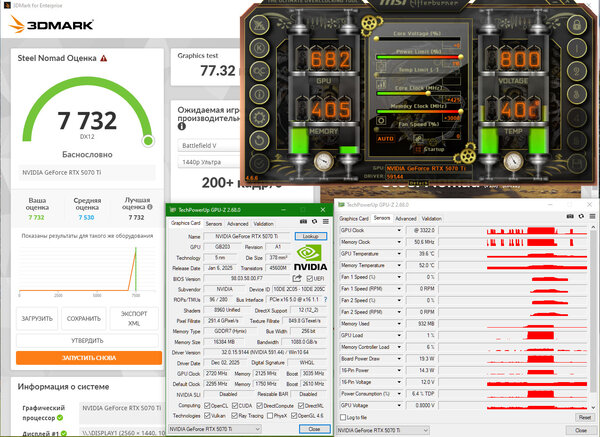Click the info icon under expected game performance
Viewport: 600px width, 437px height.
click(181, 126)
